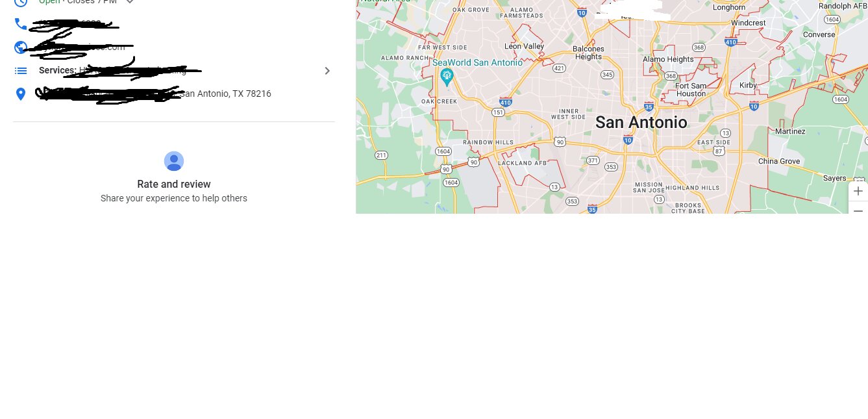The width and height of the screenshot is (868, 419).
Task: Click the SeaWorld San Antonio marker icon
Action: click(447, 77)
